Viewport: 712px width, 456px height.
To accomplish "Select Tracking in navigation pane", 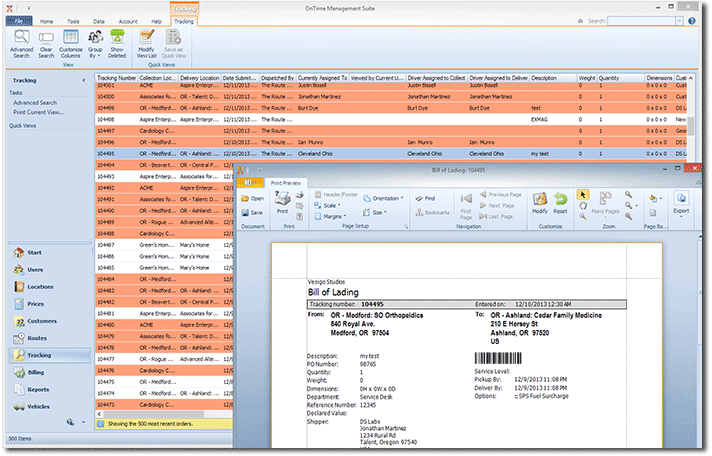I will (x=50, y=355).
